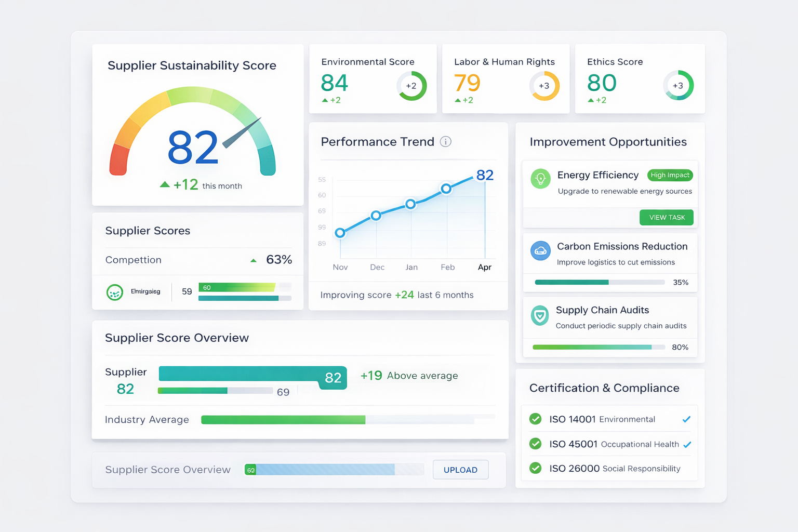
Task: Click the +12 this month trend arrow
Action: click(x=165, y=184)
